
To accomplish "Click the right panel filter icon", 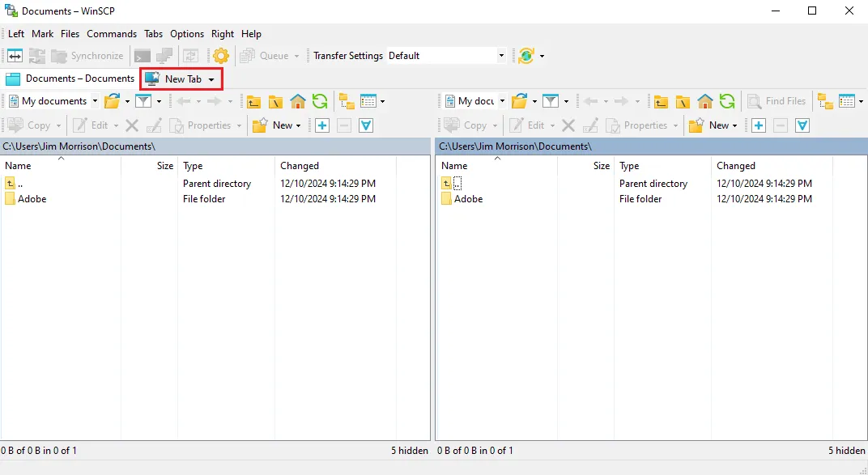I will tap(551, 101).
